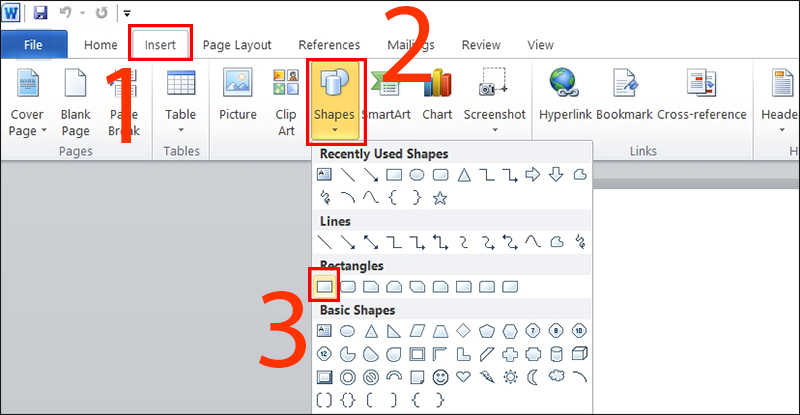Select Right Arrow in Recently Used Shapes
This screenshot has height=415, width=800.
pos(533,175)
